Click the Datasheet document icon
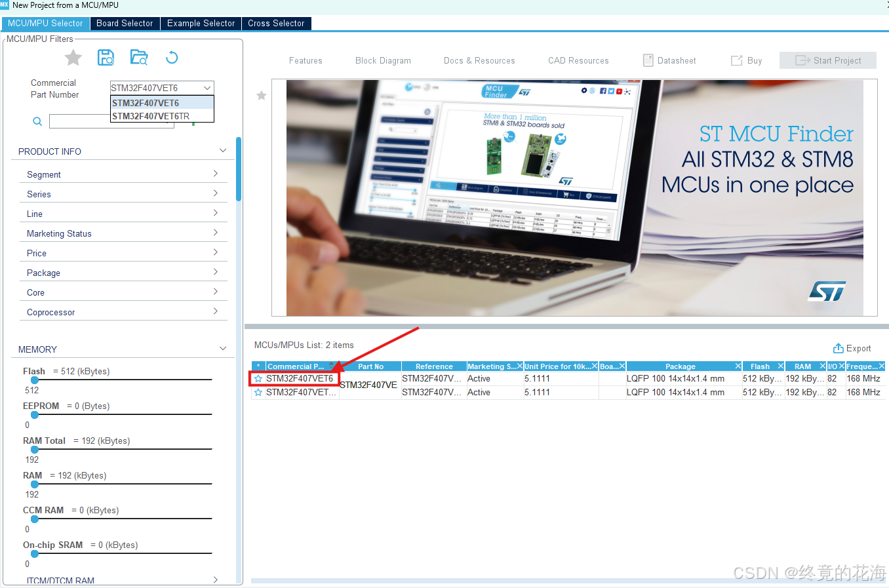Screen dimensions: 889x588 click(648, 60)
